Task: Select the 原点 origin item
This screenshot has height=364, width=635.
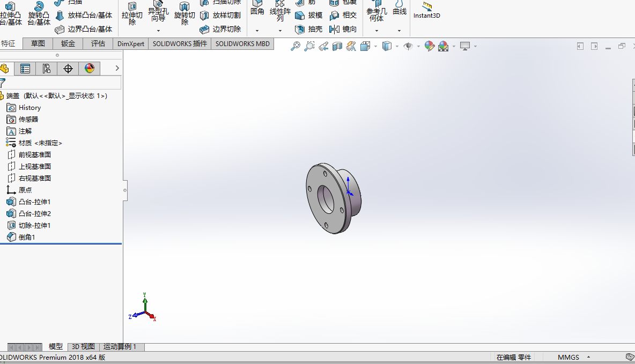Action: [19, 190]
